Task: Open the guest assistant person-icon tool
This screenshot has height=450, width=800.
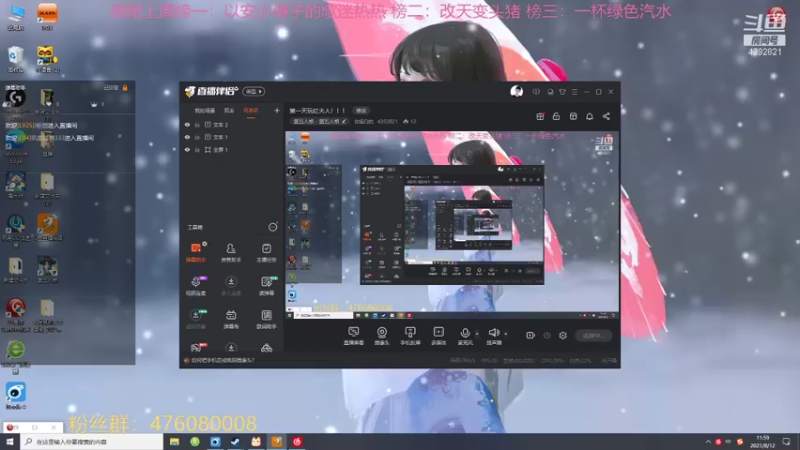Action: click(231, 252)
